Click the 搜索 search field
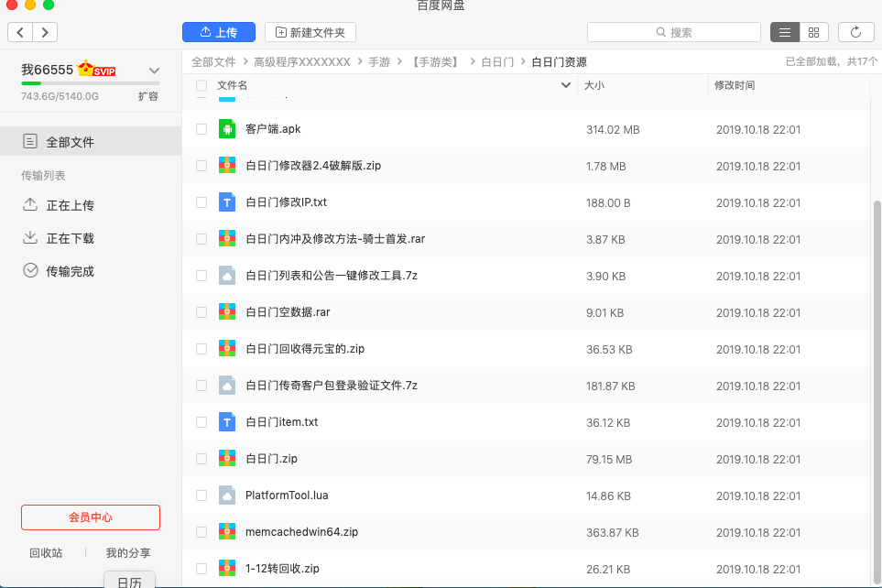Viewport: 882px width, 588px height. (674, 32)
